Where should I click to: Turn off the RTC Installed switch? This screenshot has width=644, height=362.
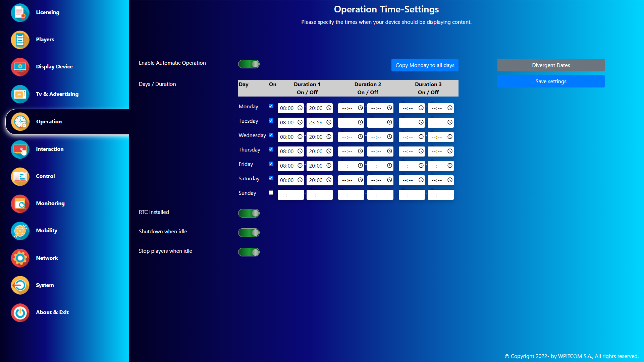[249, 213]
